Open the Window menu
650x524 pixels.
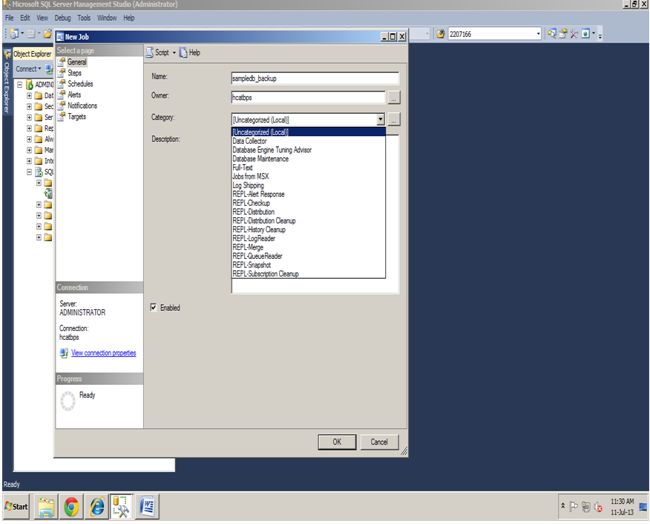(107, 18)
